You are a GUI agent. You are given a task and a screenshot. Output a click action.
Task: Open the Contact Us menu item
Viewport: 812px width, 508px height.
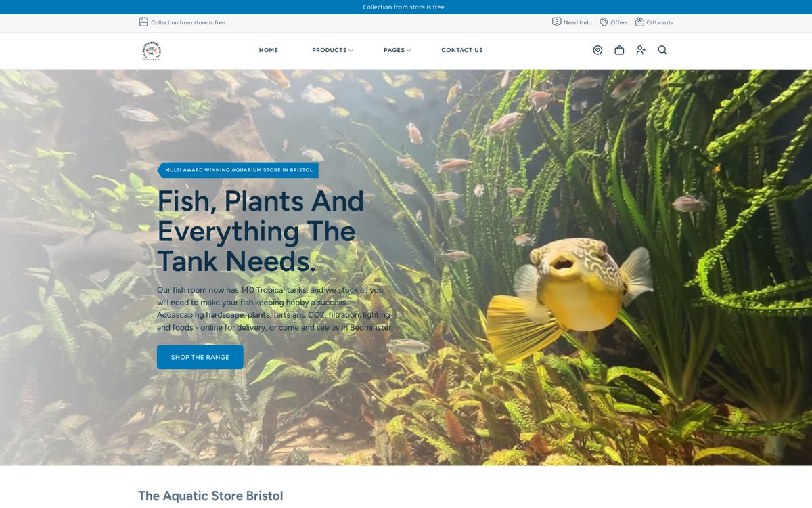click(462, 50)
